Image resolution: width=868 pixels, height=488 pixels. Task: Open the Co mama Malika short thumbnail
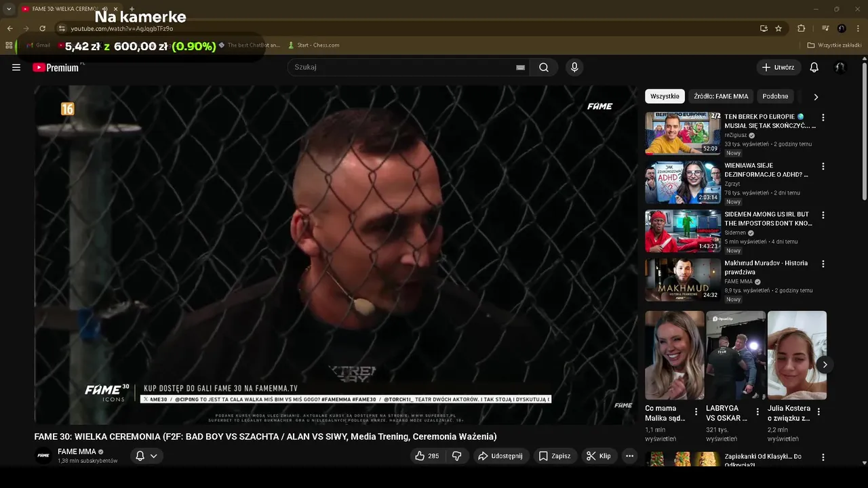click(x=675, y=355)
